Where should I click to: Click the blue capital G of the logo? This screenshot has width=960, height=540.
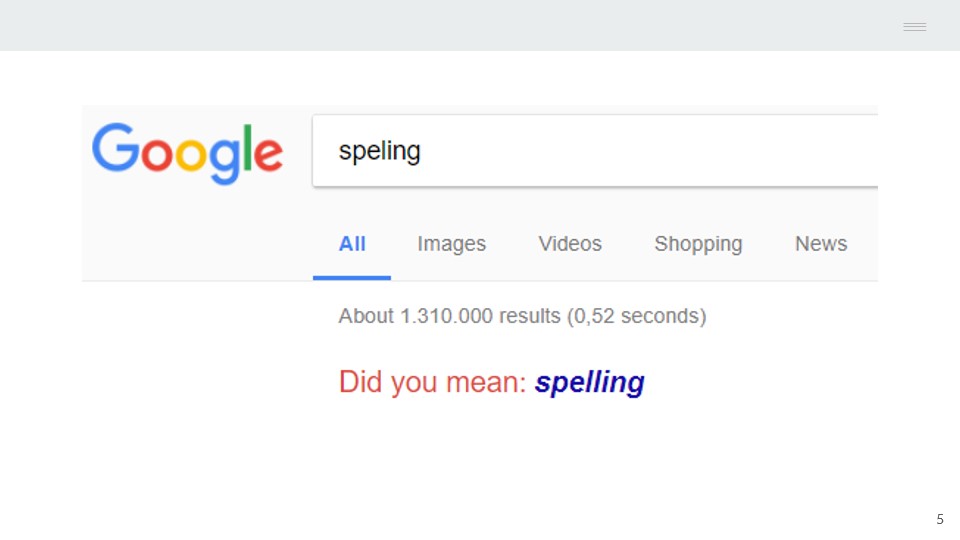point(116,147)
